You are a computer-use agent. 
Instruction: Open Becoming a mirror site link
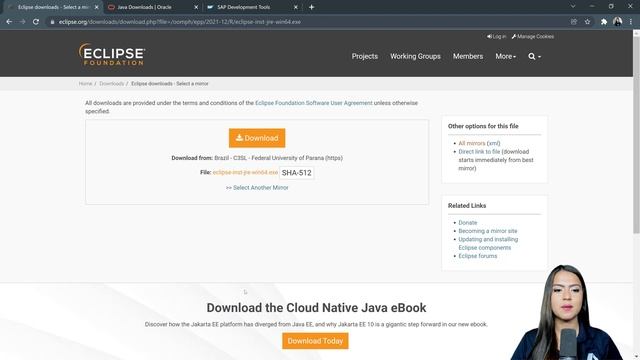(487, 231)
